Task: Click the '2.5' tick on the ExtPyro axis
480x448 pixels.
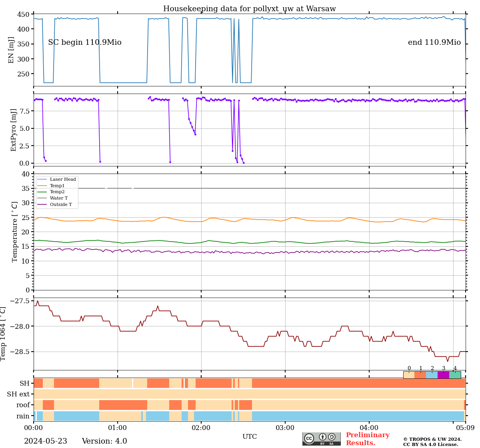Action: point(24,146)
